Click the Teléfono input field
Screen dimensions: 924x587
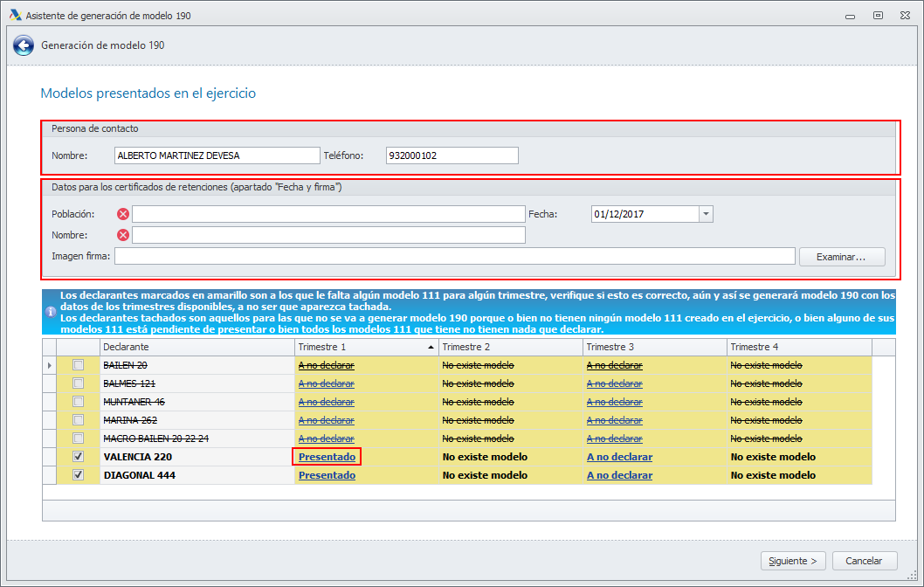click(x=452, y=155)
